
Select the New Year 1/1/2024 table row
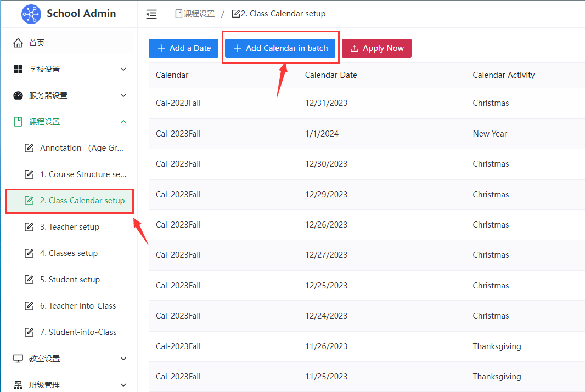coord(367,134)
